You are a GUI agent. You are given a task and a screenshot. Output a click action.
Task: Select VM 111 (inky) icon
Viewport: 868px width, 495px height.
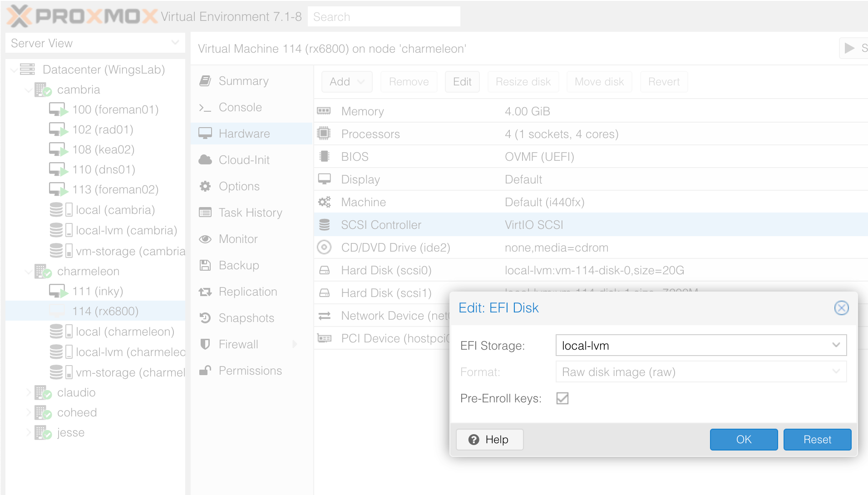click(59, 291)
